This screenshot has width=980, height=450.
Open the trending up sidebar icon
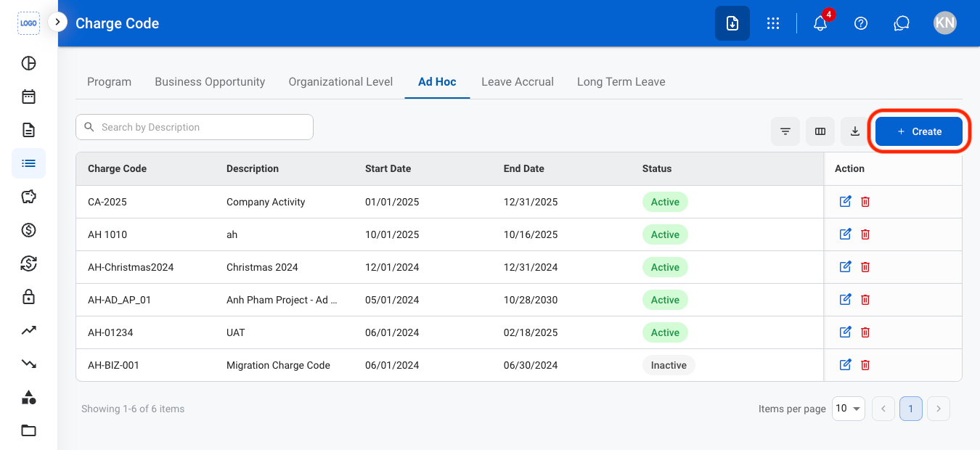pos(28,330)
